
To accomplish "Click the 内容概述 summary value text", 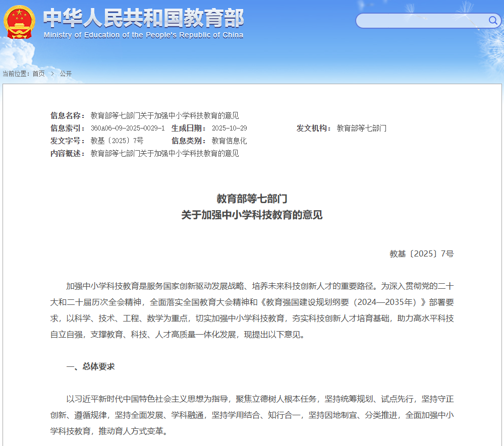I will coord(164,153).
